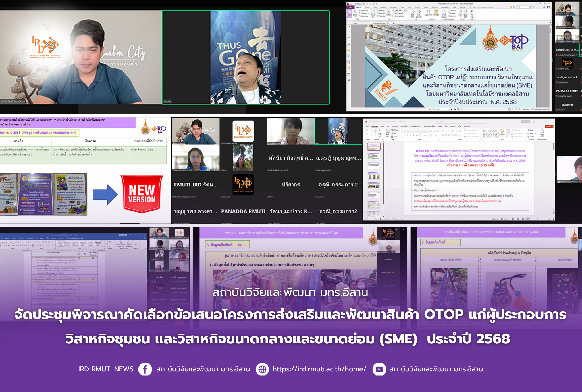
Task: Select slide 4 thumbnail in PowerPoint panel
Action: pyautogui.click(x=374, y=176)
